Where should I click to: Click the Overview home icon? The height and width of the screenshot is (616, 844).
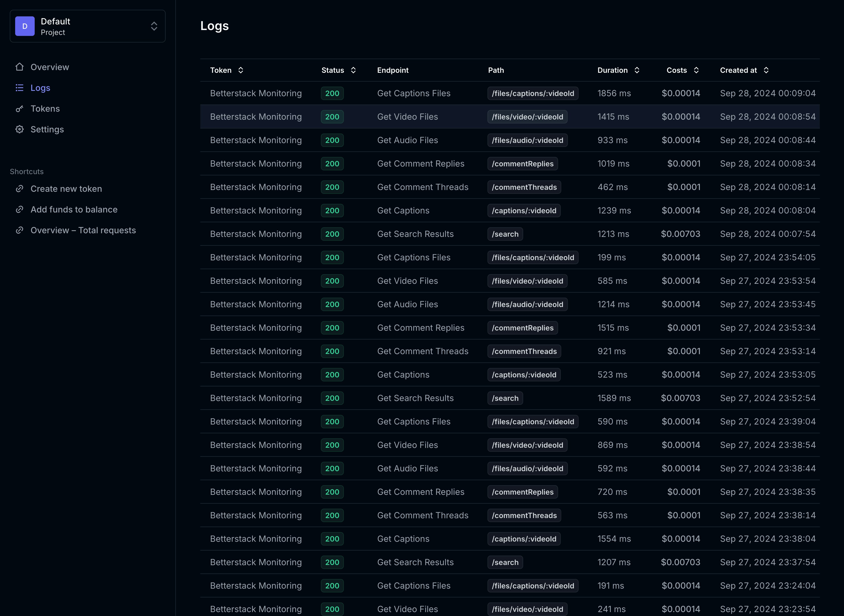pos(19,67)
